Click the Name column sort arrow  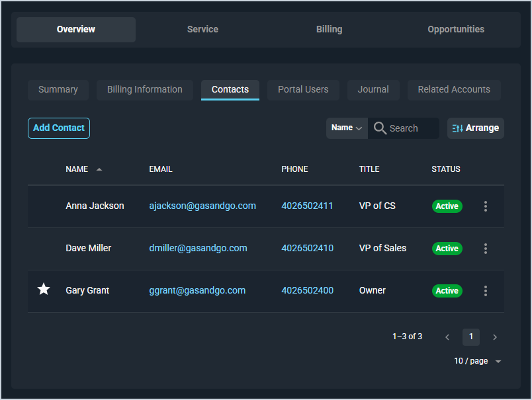pos(99,169)
